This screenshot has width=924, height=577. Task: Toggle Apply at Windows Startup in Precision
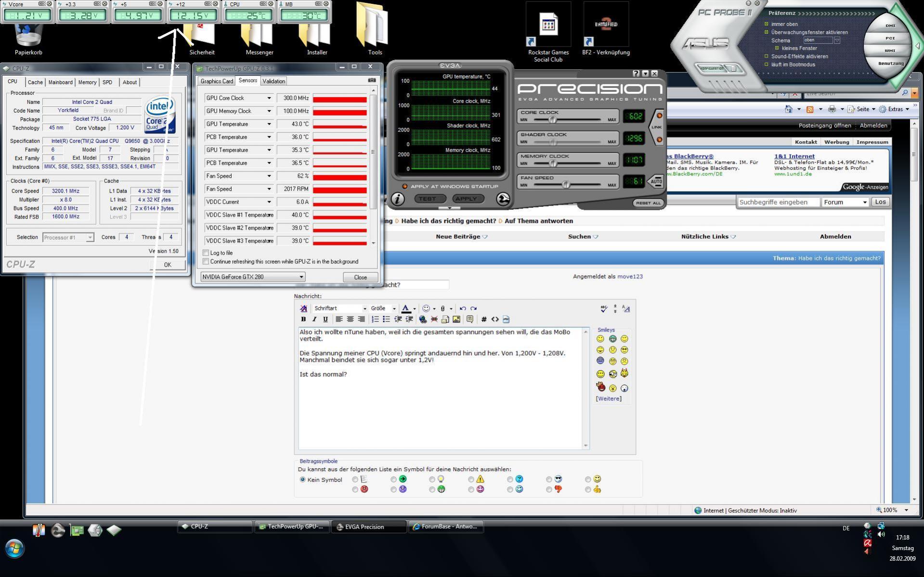(405, 186)
